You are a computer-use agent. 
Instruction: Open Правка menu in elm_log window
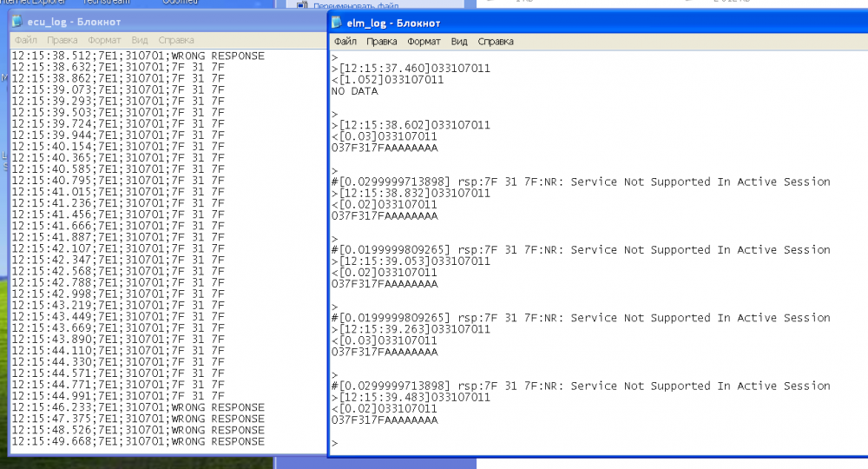click(x=382, y=42)
